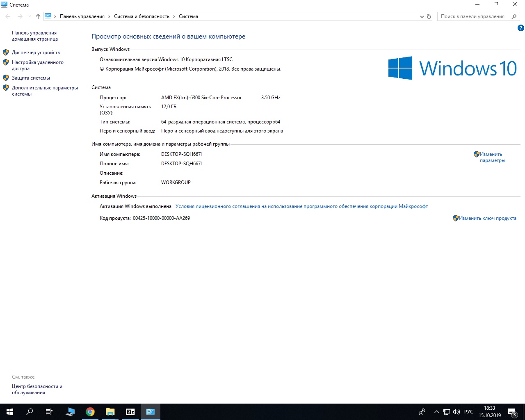Viewport: 525px width, 420px height.
Task: Open taskbar Search
Action: (30, 412)
